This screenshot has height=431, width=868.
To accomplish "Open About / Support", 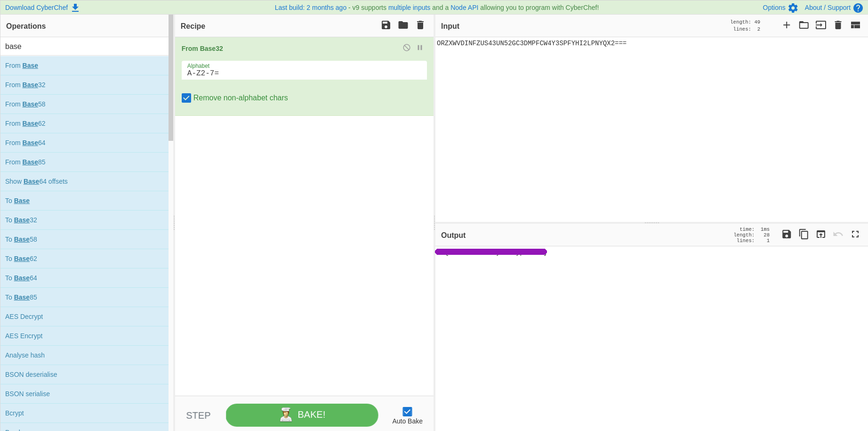I will click(828, 8).
